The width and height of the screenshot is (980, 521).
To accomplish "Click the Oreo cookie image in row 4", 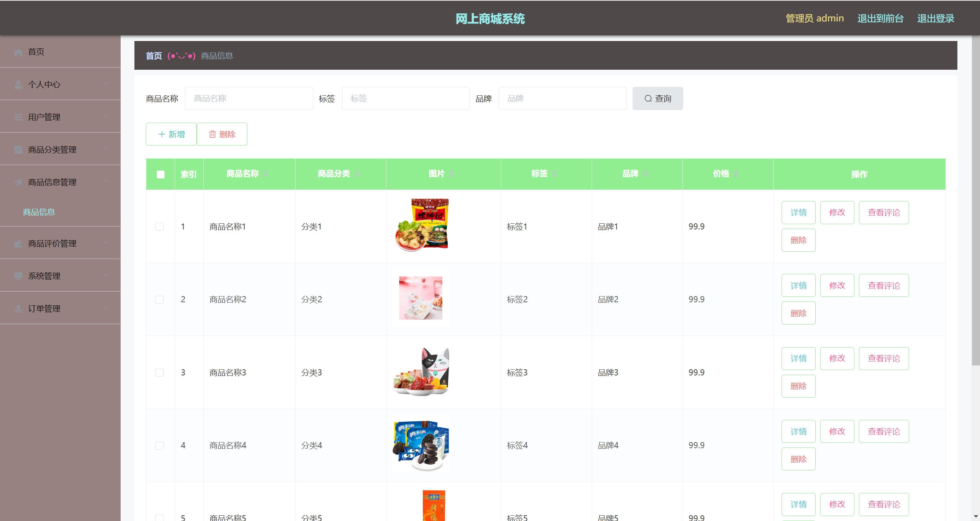I will tap(421, 446).
